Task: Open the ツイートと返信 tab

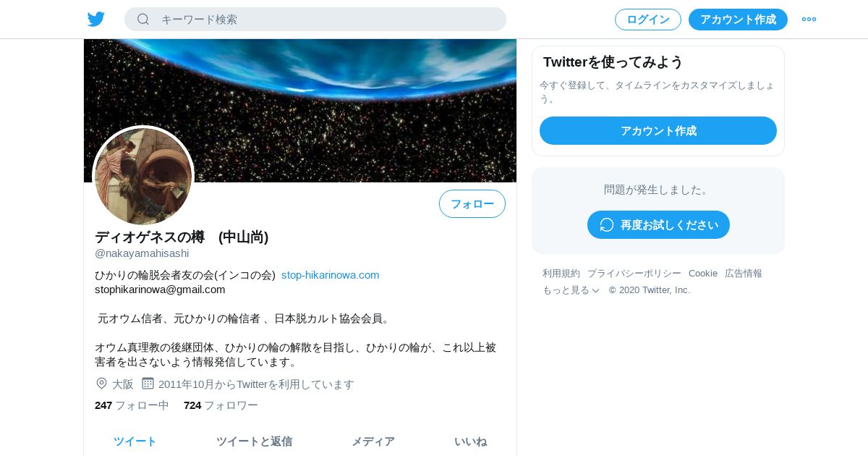Action: coord(254,442)
